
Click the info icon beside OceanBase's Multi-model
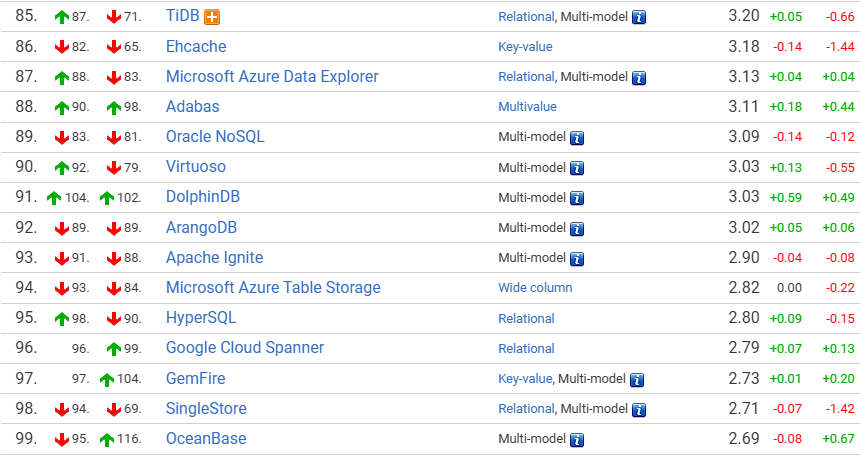[x=577, y=440]
